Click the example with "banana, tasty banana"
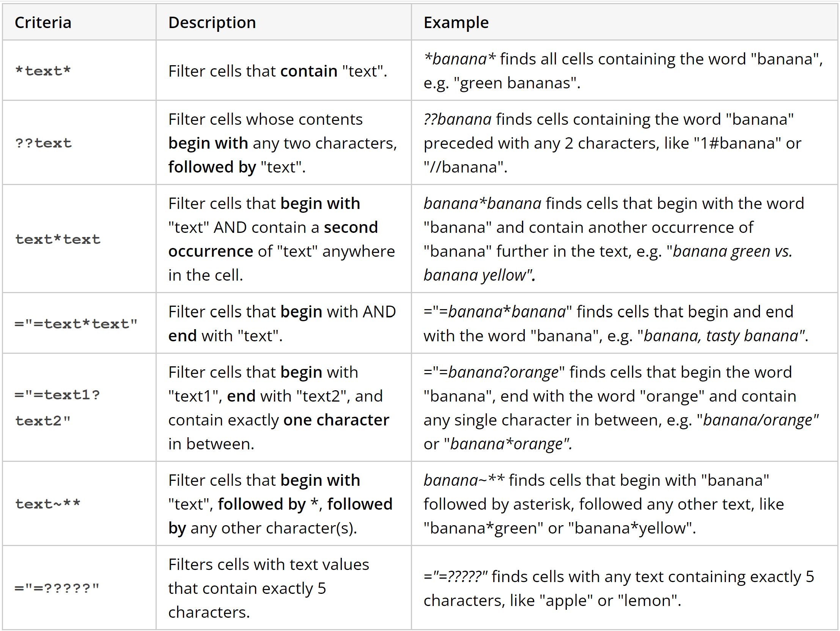The width and height of the screenshot is (840, 631). [615, 324]
